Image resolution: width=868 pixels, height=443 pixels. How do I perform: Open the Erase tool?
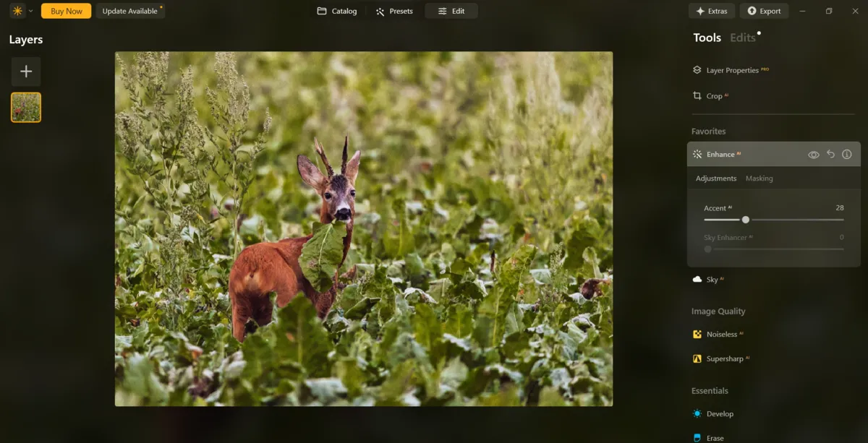tap(715, 437)
